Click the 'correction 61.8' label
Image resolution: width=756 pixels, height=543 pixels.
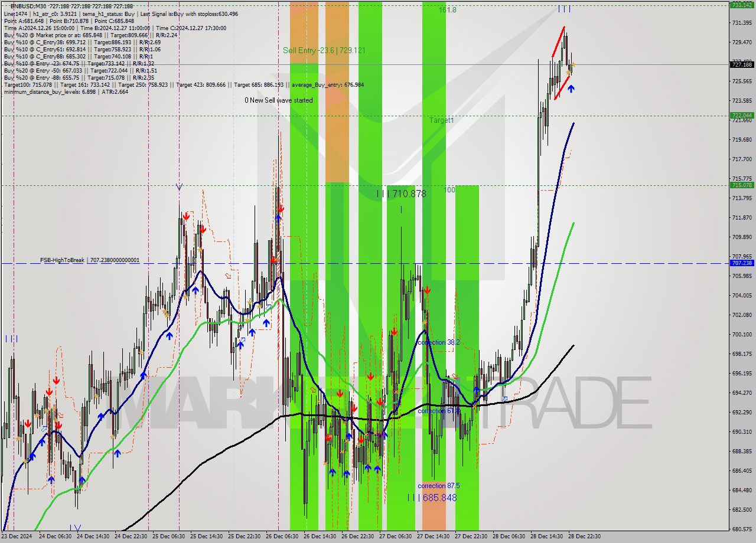pos(438,411)
